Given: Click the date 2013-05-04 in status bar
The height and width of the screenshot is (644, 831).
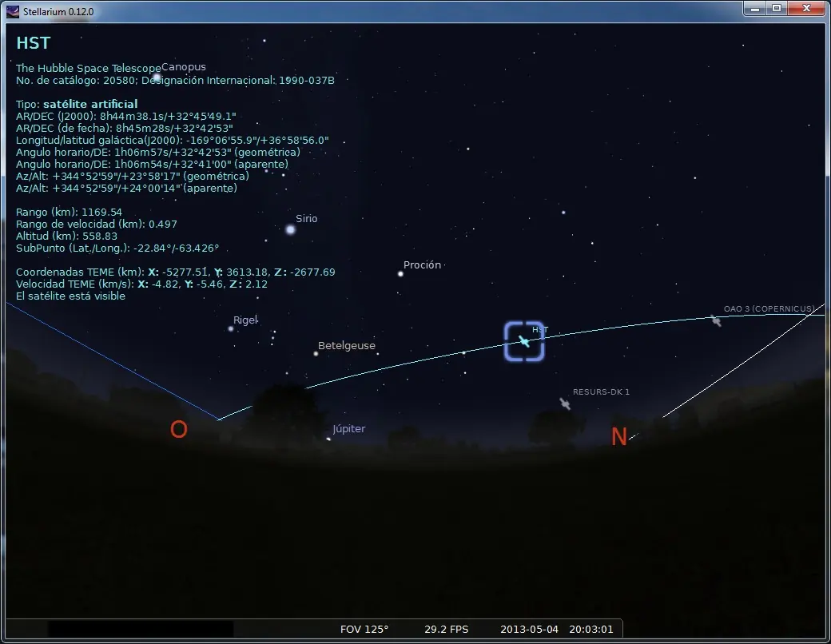Looking at the screenshot, I should point(529,629).
